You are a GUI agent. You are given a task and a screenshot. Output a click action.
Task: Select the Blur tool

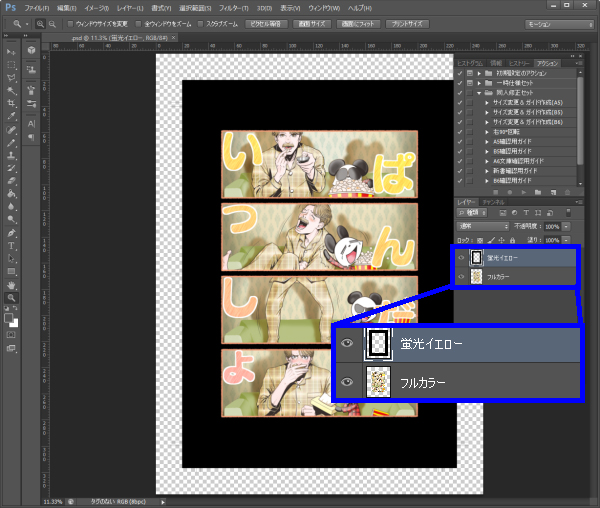pyautogui.click(x=11, y=207)
